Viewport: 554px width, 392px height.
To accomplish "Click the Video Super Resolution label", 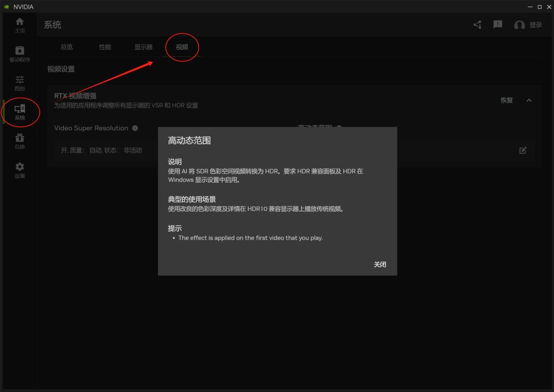I will point(91,128).
